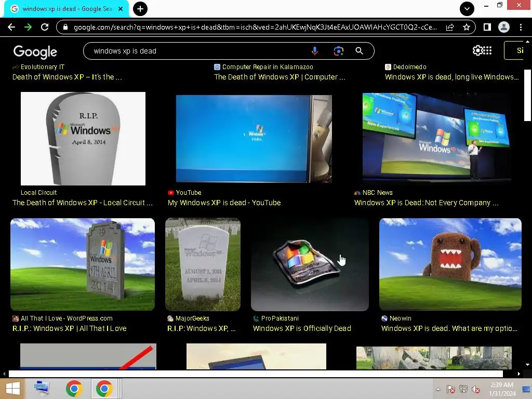Screen dimensions: 532x399
Task: Reload the page with the refresh icon
Action: point(45,27)
